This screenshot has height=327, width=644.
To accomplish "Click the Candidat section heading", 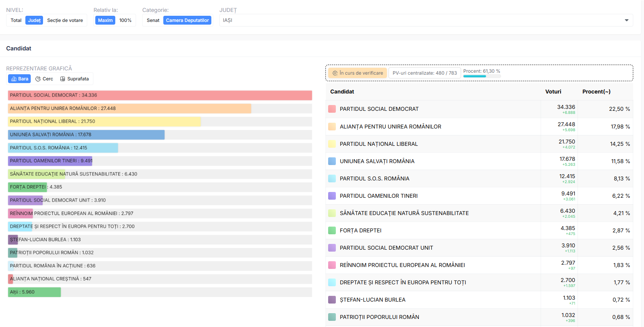I will pos(19,48).
